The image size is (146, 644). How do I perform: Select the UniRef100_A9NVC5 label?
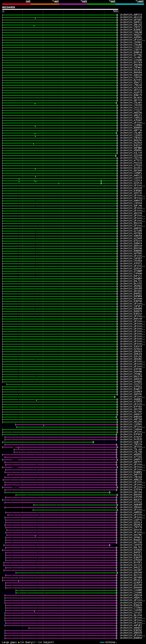pos(131,201)
